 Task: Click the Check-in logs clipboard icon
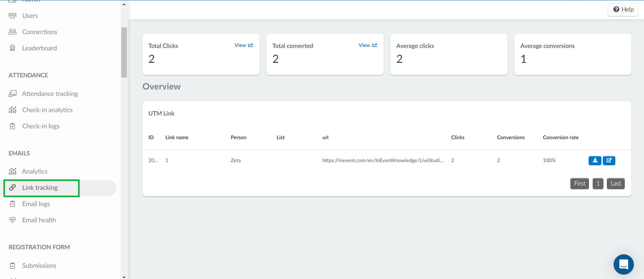point(12,126)
